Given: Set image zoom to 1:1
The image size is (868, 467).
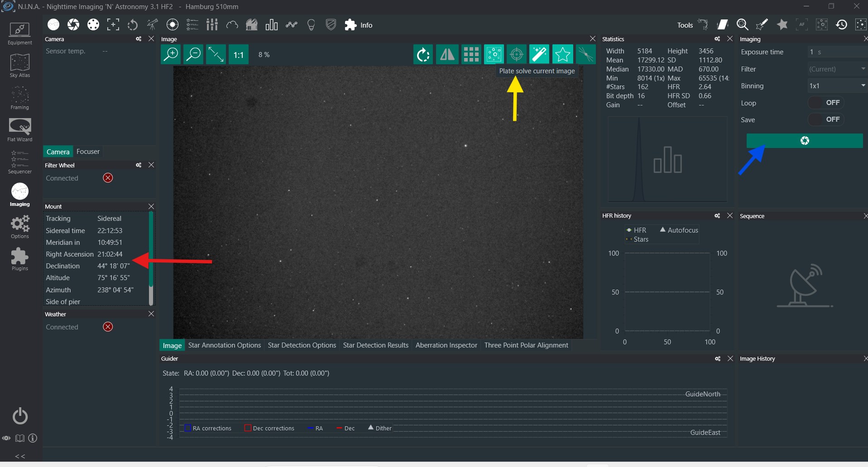Looking at the screenshot, I should pyautogui.click(x=239, y=55).
